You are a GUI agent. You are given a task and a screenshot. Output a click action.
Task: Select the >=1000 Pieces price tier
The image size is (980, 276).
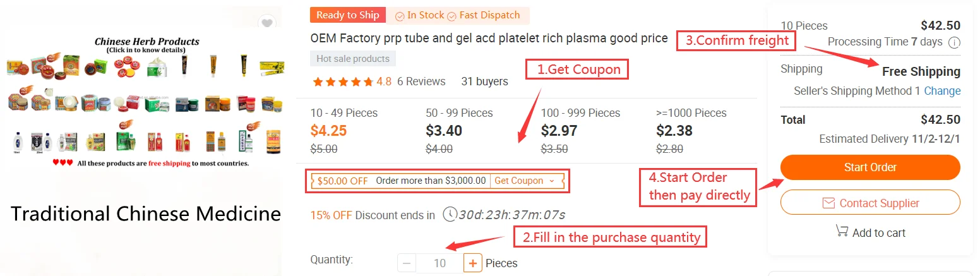[x=691, y=131]
